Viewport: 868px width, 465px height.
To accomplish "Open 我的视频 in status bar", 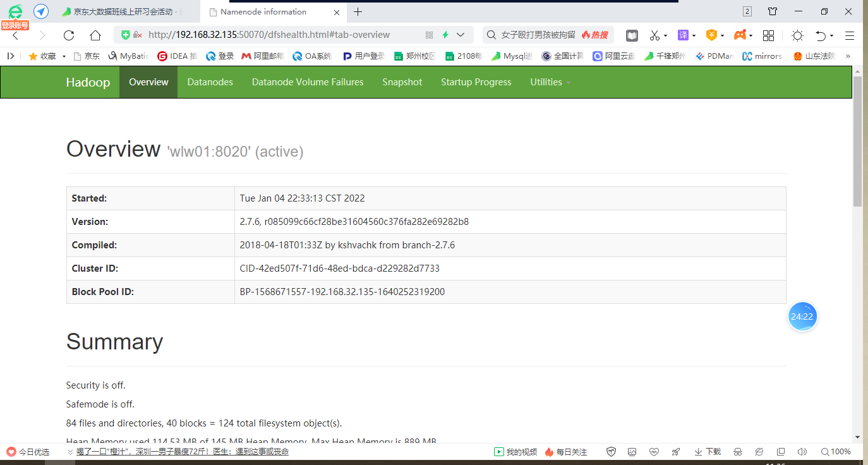I will coord(515,452).
